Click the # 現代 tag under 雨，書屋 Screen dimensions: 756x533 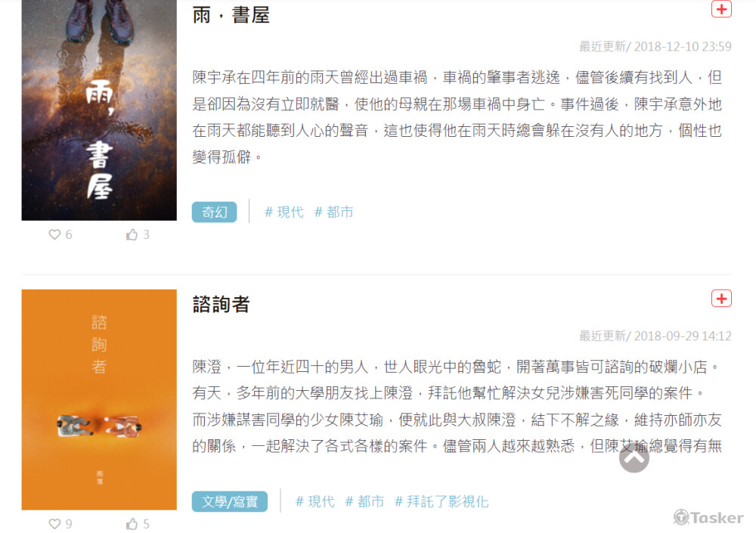point(284,212)
